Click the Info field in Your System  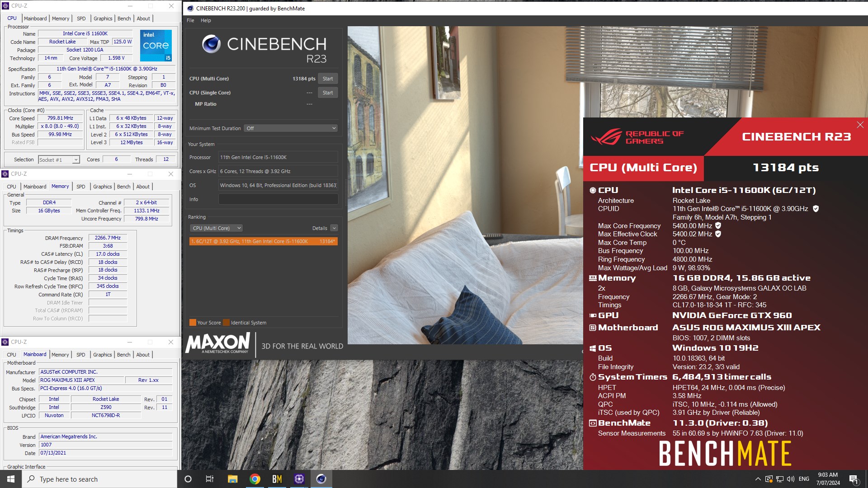coord(278,199)
